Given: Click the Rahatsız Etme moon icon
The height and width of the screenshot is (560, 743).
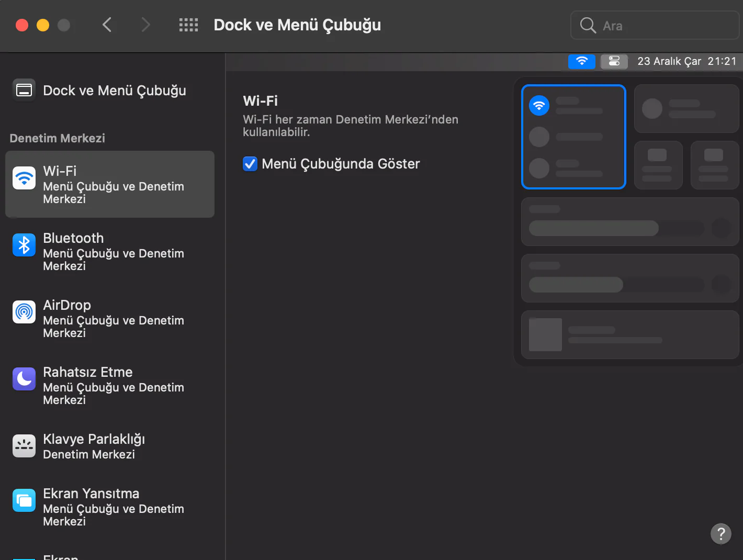Looking at the screenshot, I should (24, 379).
